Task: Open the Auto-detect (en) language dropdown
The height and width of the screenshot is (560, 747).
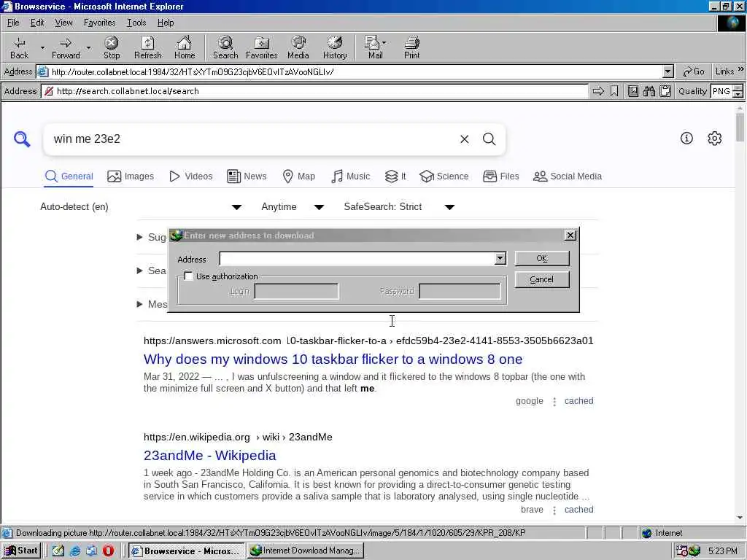Action: pos(141,206)
